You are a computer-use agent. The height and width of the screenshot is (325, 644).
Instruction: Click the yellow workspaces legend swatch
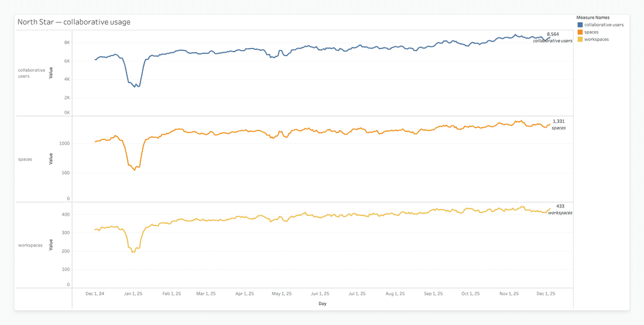pyautogui.click(x=580, y=39)
